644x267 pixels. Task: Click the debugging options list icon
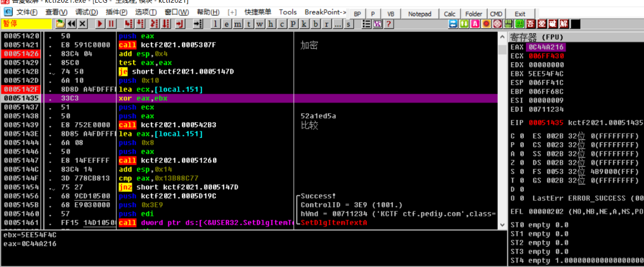pyautogui.click(x=367, y=24)
